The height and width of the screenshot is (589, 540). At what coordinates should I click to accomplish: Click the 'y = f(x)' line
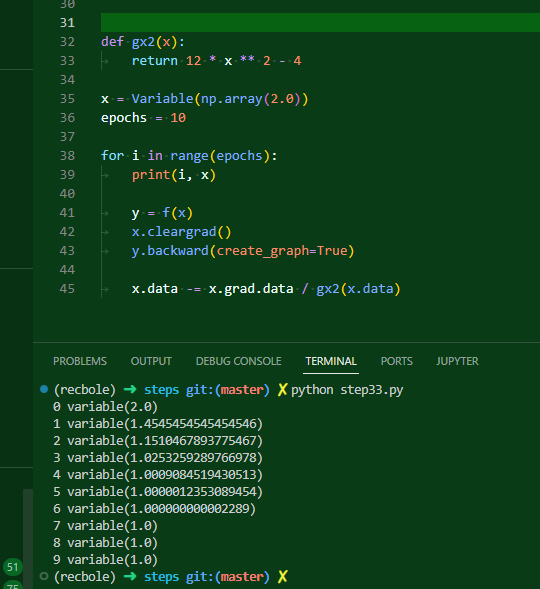click(x=162, y=213)
